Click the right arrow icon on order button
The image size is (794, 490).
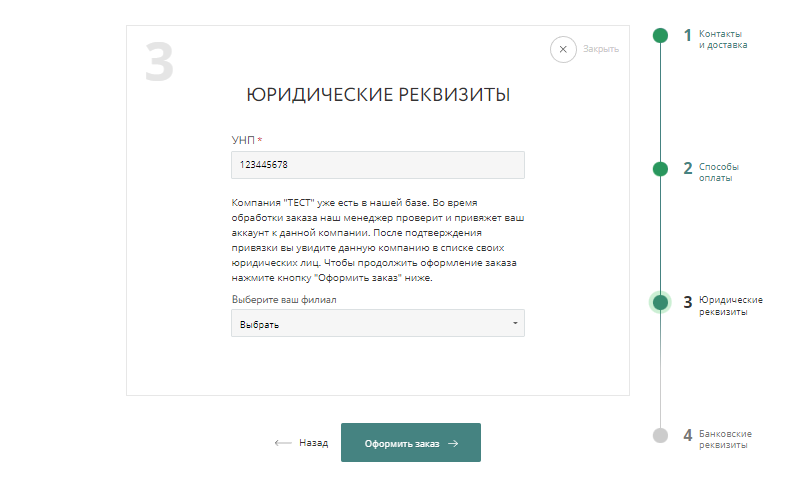(453, 443)
